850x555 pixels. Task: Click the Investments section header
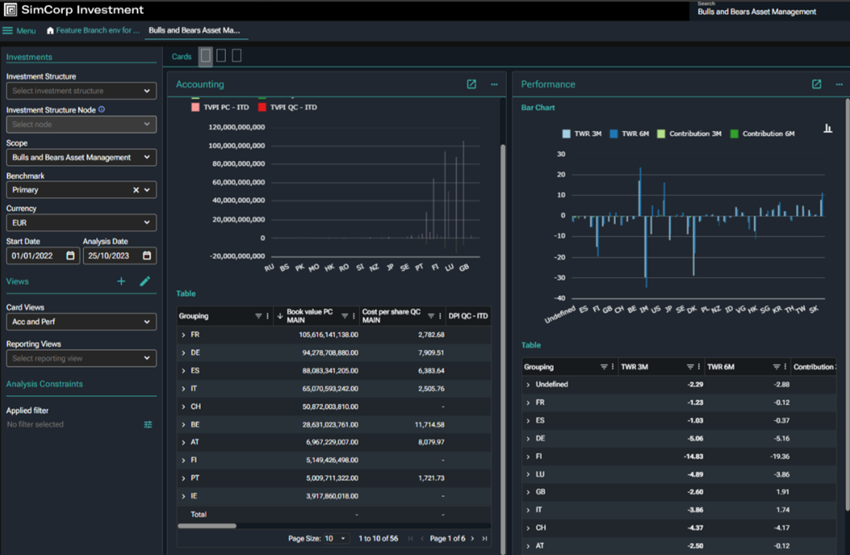pos(29,57)
